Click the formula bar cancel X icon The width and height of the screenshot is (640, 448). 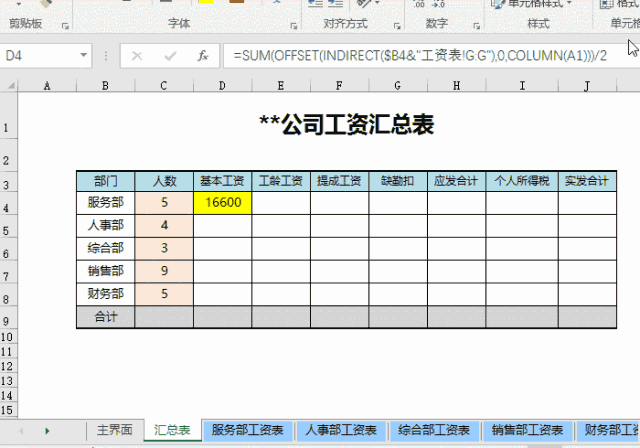point(137,56)
